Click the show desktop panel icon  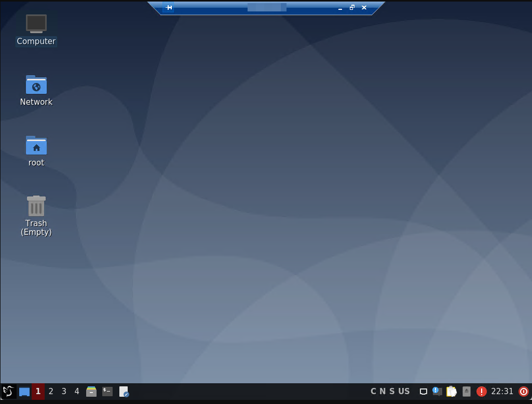point(24,392)
